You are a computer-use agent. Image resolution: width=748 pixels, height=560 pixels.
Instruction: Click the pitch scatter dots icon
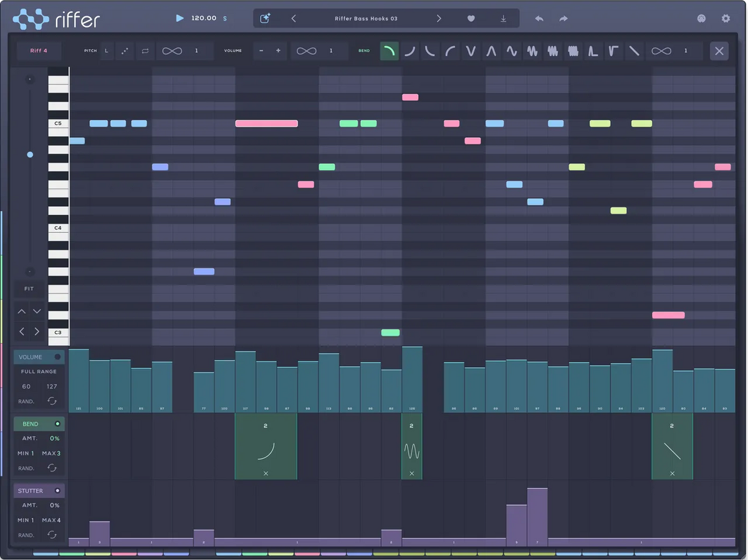pyautogui.click(x=125, y=51)
